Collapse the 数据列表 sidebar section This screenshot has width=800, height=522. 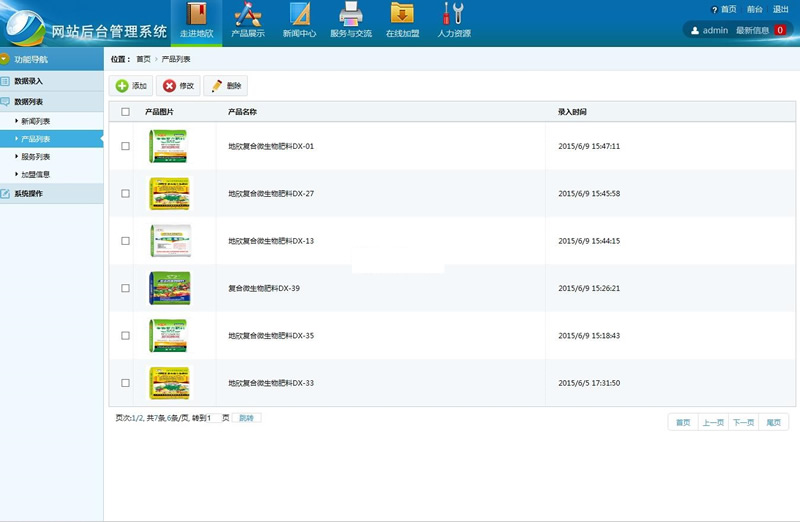(x=30, y=102)
